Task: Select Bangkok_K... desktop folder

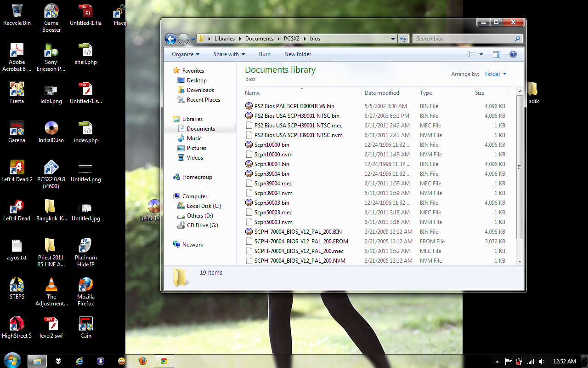Action: (51, 210)
